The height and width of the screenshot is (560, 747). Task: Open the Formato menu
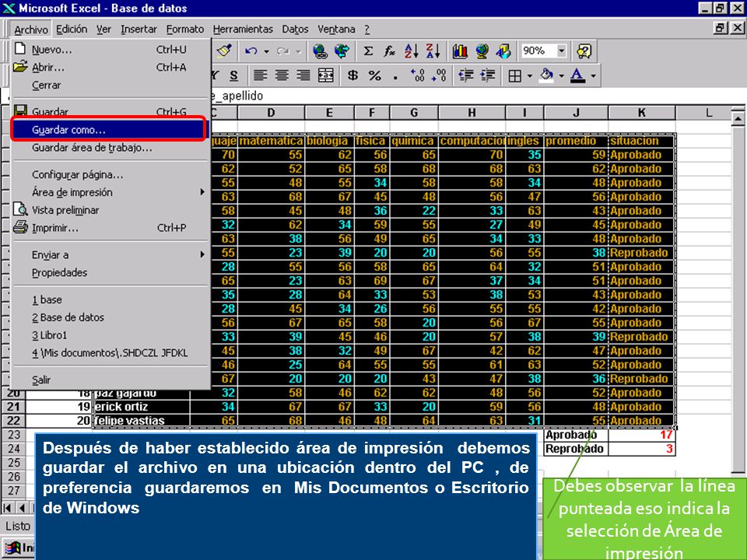pos(185,29)
